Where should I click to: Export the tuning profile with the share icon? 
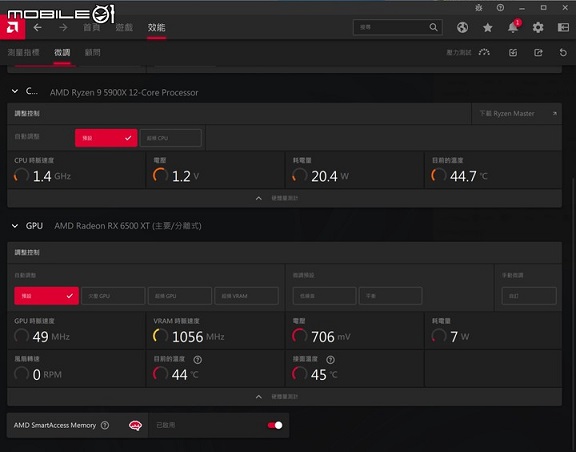[538, 53]
